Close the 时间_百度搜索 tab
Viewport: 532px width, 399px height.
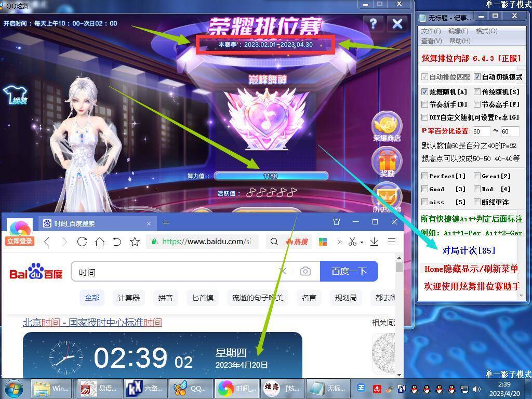(x=149, y=223)
